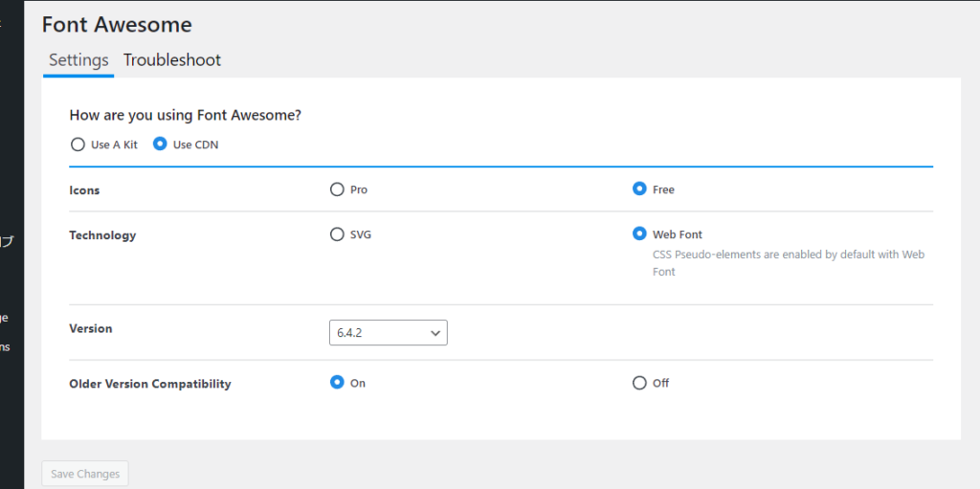Turn Older Version Compatibility Off
Viewport: 980px width, 489px height.
click(x=639, y=383)
